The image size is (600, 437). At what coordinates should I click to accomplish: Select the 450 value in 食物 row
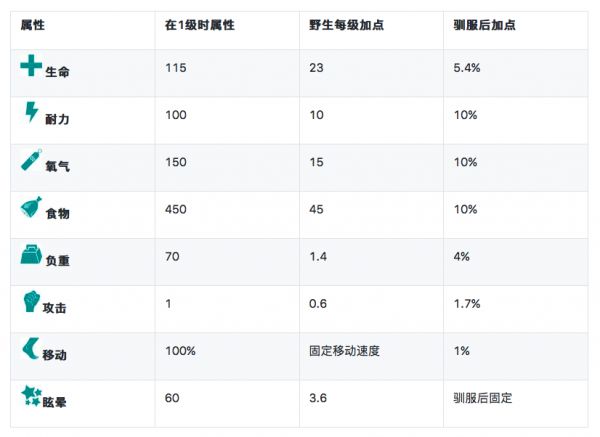(177, 209)
